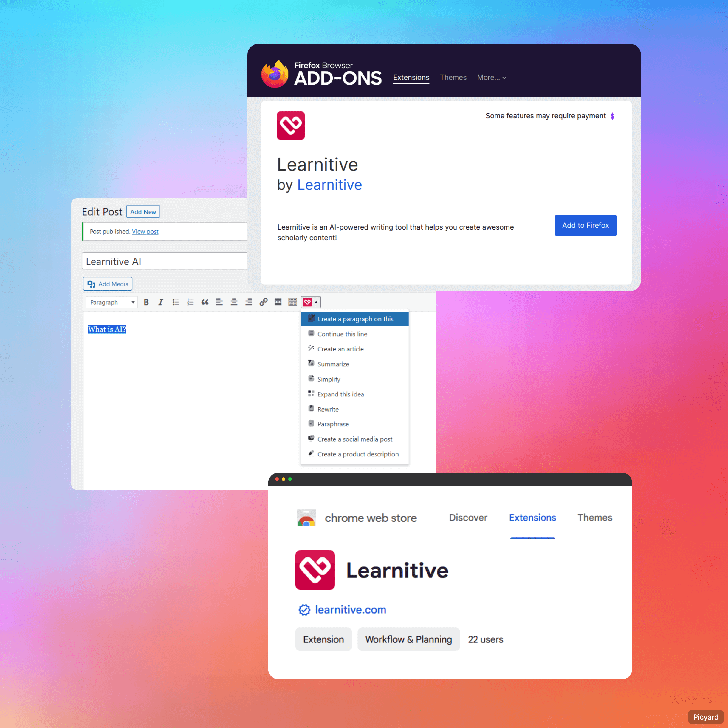The image size is (728, 728).
Task: Align text left in editor
Action: point(219,302)
